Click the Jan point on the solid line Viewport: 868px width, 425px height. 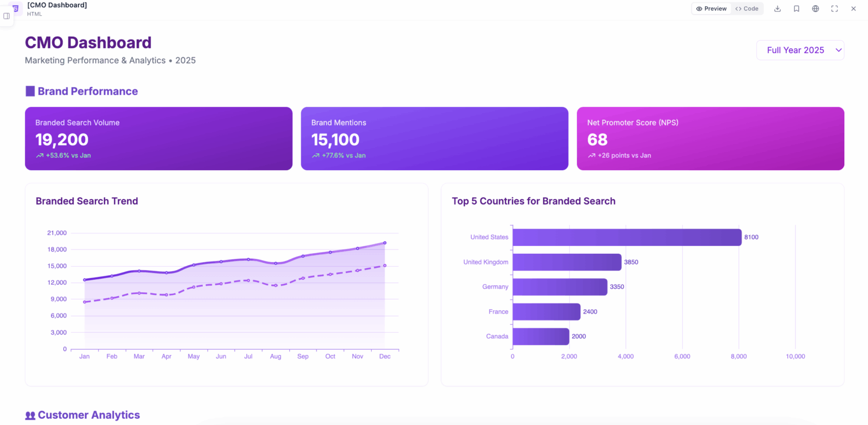tap(85, 280)
